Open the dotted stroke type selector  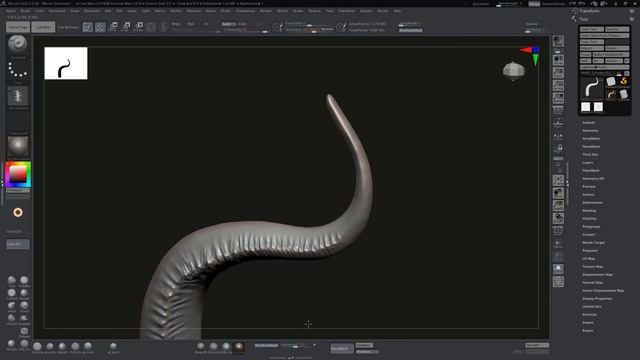[18, 70]
